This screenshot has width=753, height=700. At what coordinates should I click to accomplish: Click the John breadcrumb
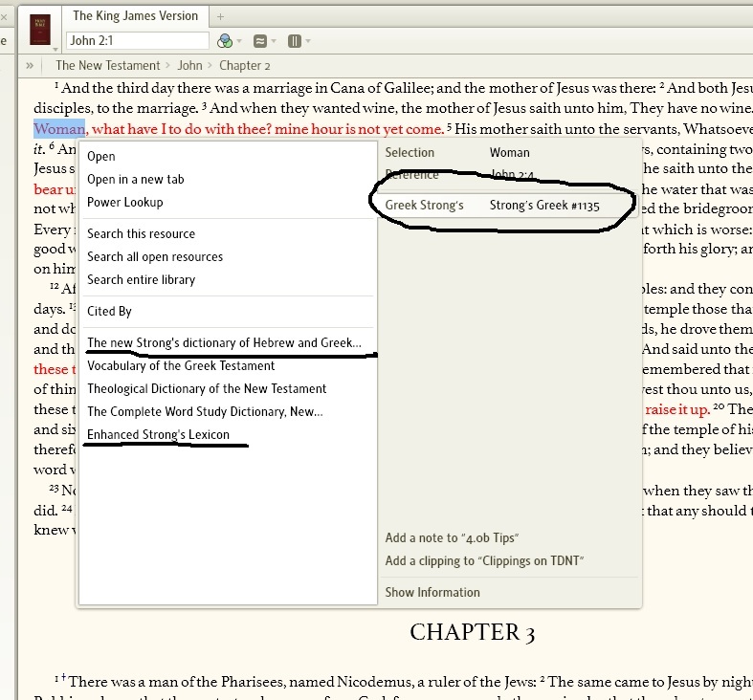[189, 65]
